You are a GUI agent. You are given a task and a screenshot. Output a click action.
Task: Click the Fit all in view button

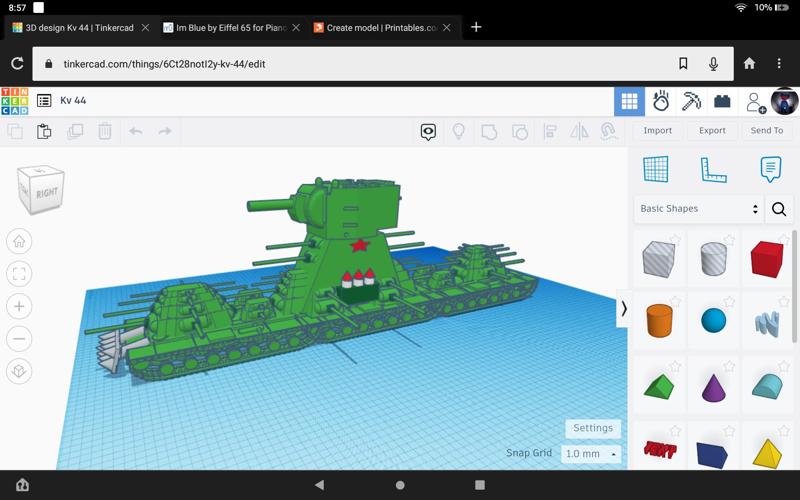tap(19, 274)
